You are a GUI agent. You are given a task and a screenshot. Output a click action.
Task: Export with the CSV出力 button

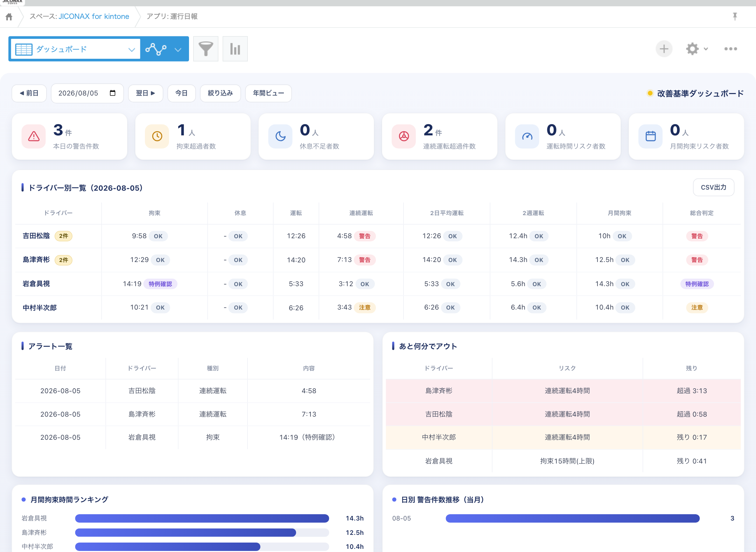point(713,187)
